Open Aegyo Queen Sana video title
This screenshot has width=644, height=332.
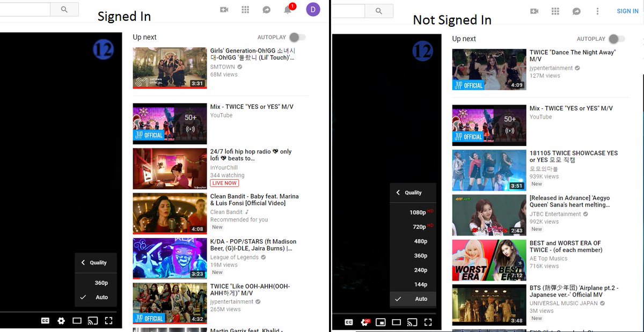coord(570,201)
